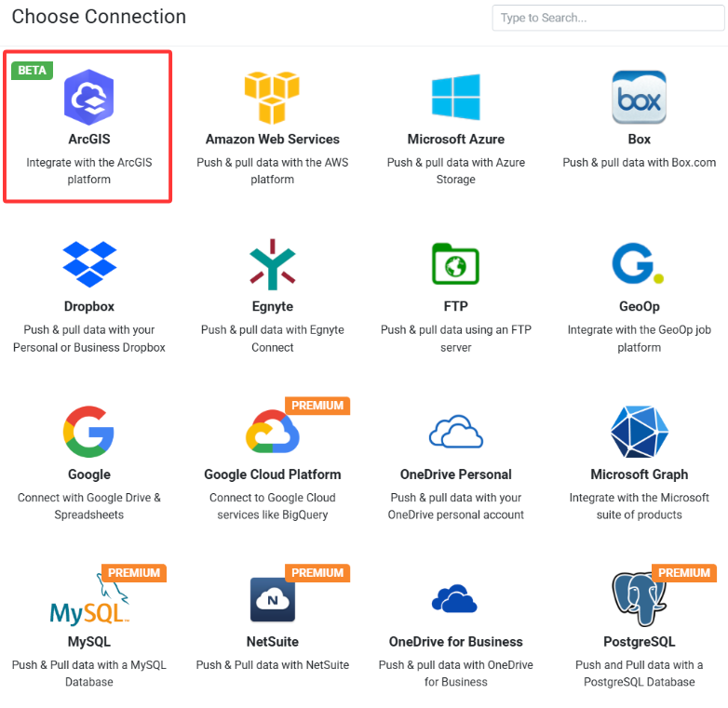Screen dimensions: 728x708
Task: Click 'Integrate with the GeoOp job platform'
Action: coord(640,339)
